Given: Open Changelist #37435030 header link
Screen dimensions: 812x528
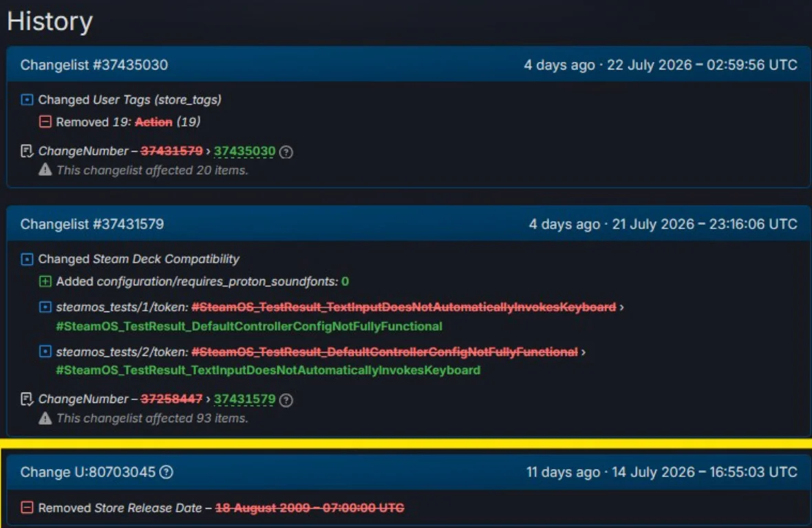Looking at the screenshot, I should point(94,65).
